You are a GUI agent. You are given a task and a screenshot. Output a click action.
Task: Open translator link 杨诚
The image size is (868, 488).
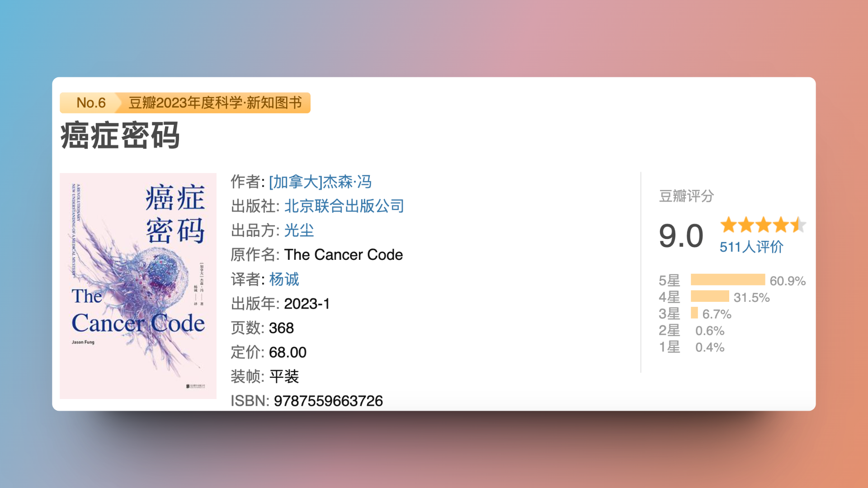click(x=284, y=279)
